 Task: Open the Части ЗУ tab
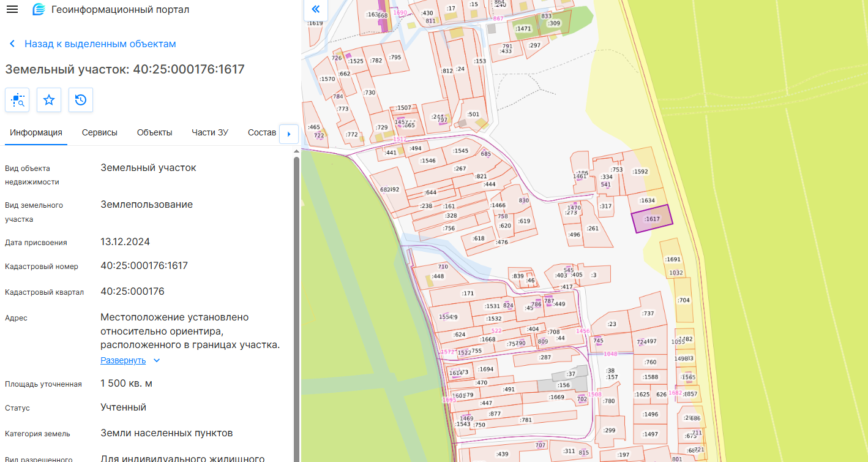tap(210, 132)
